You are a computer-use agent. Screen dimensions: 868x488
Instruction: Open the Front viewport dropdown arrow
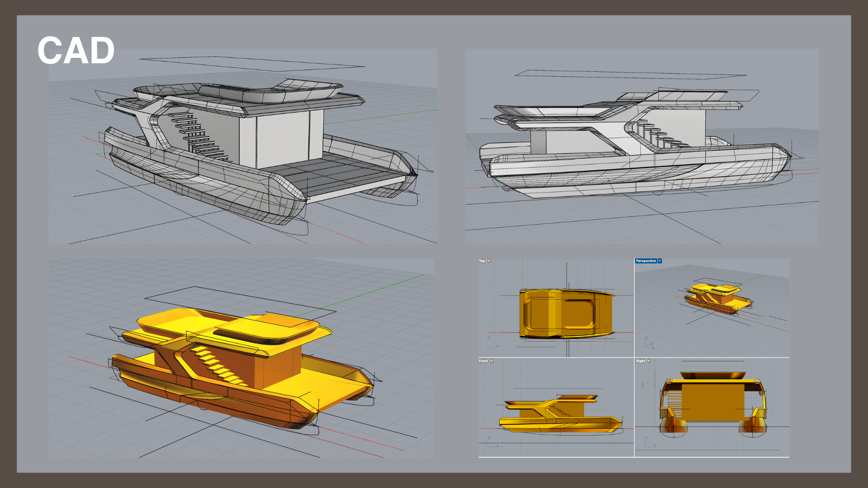click(x=491, y=361)
